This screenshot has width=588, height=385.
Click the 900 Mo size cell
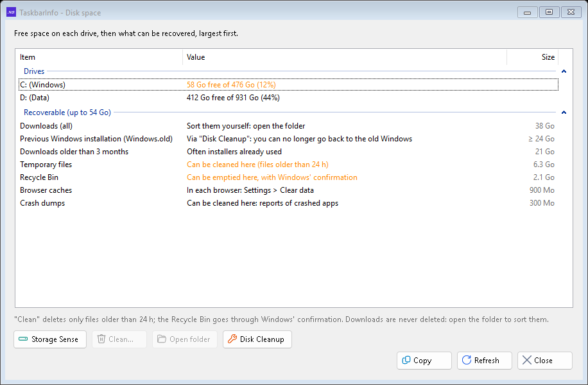coord(542,190)
